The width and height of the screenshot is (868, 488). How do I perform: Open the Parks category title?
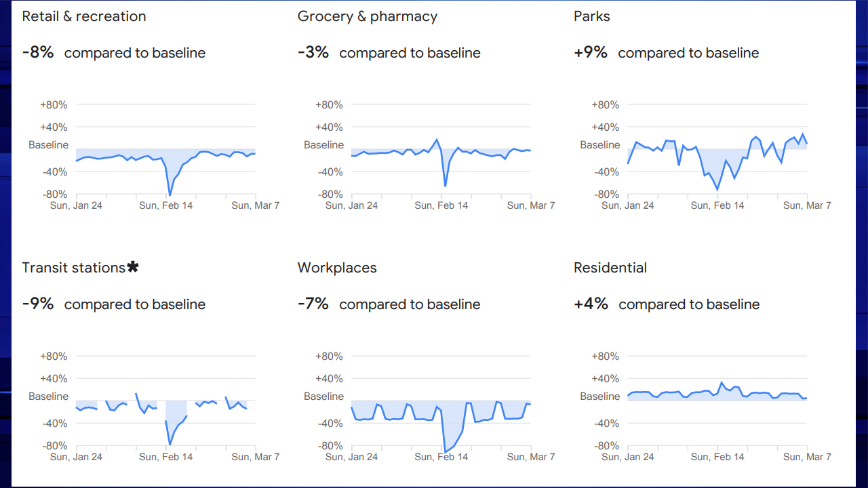[591, 16]
